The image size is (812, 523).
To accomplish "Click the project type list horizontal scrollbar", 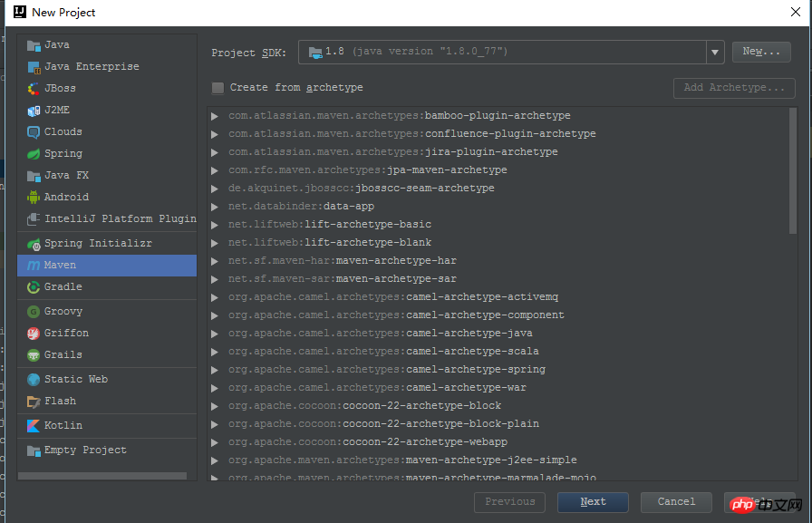I will 102,475.
